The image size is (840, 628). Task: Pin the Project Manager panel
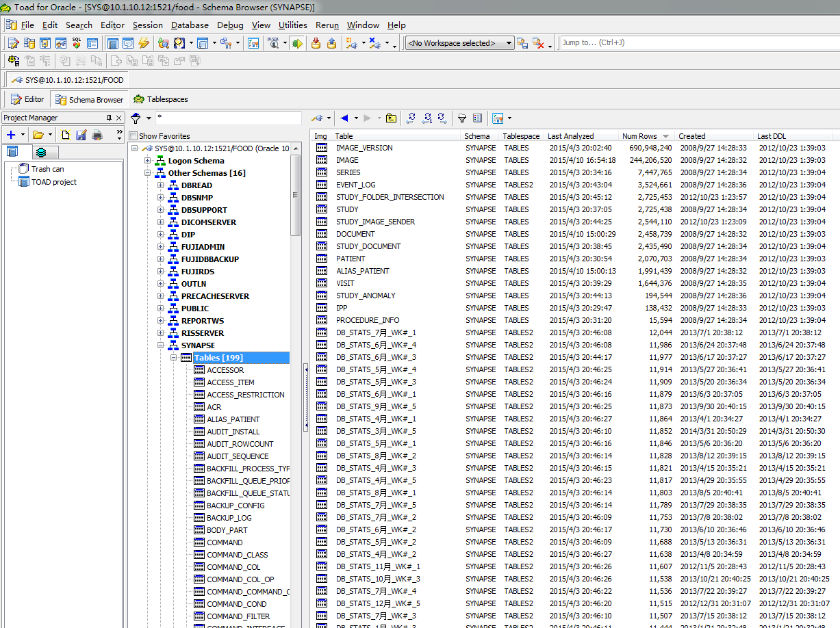click(x=109, y=118)
